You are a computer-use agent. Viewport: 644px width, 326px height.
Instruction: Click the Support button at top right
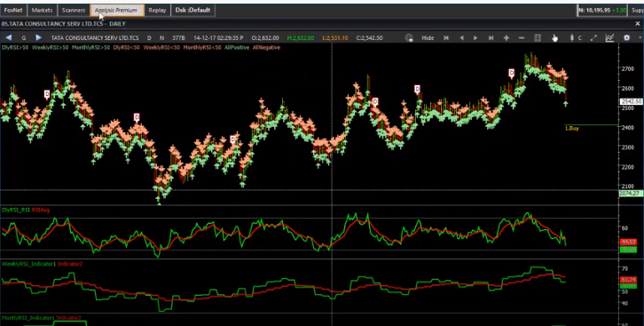(x=637, y=11)
